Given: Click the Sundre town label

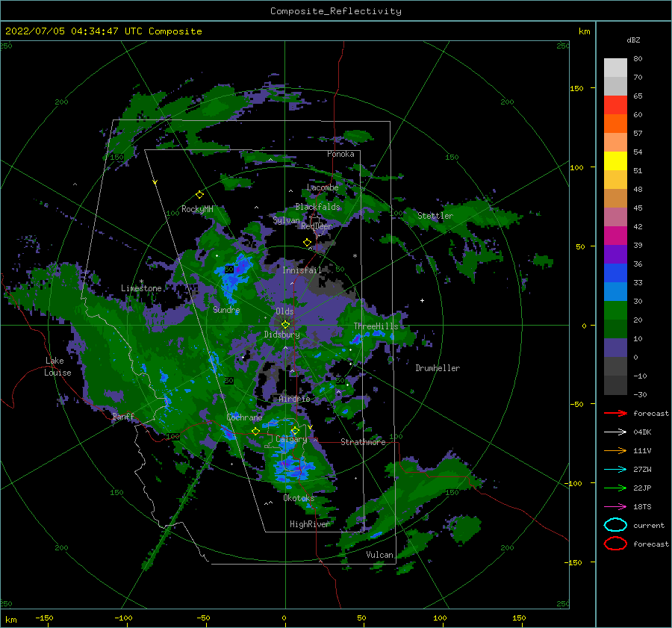Looking at the screenshot, I should (x=226, y=309).
